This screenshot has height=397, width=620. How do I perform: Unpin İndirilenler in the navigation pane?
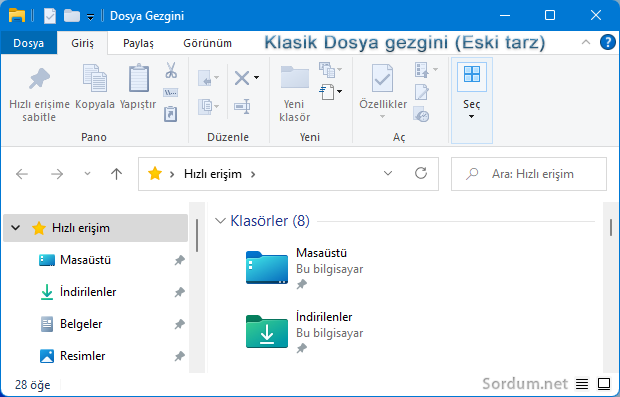pyautogui.click(x=180, y=292)
